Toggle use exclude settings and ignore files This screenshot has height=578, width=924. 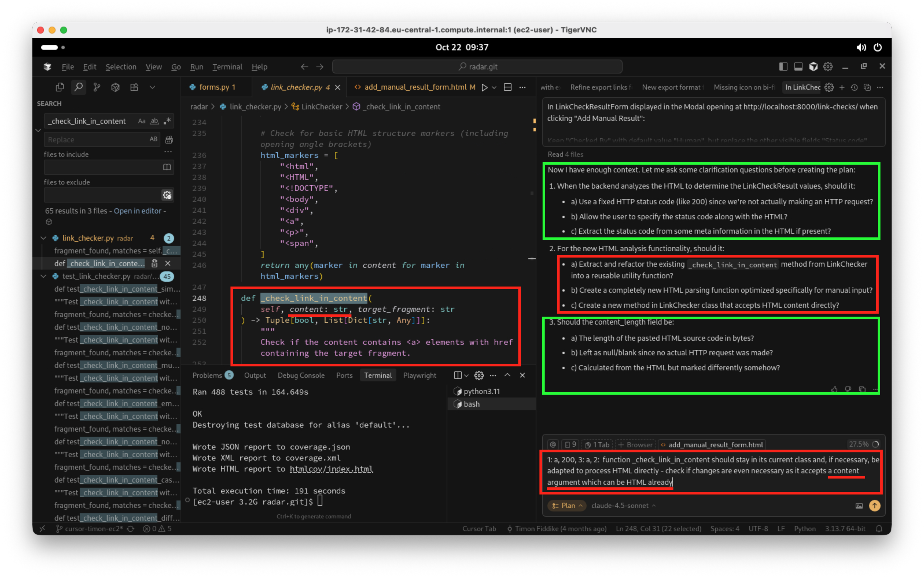click(167, 195)
